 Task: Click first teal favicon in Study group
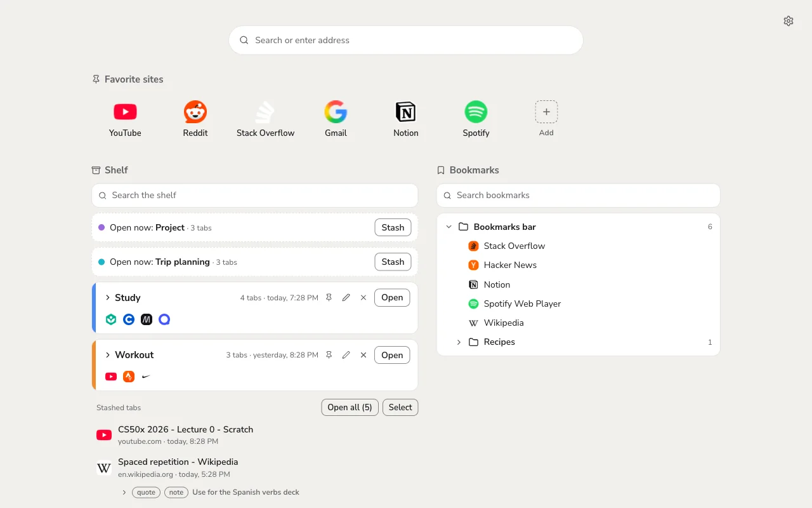(111, 319)
